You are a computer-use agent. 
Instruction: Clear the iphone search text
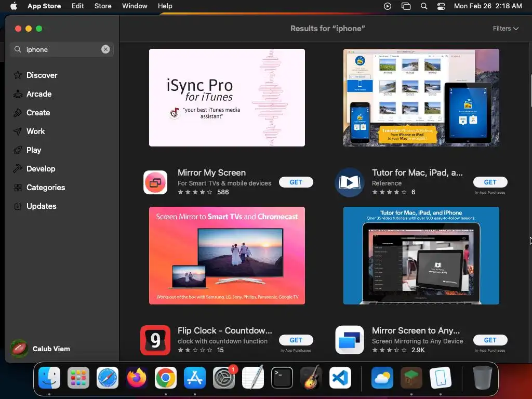pos(105,49)
